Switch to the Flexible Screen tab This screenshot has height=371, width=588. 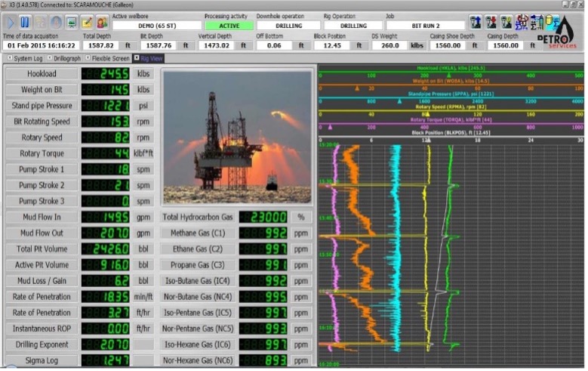pyautogui.click(x=109, y=58)
